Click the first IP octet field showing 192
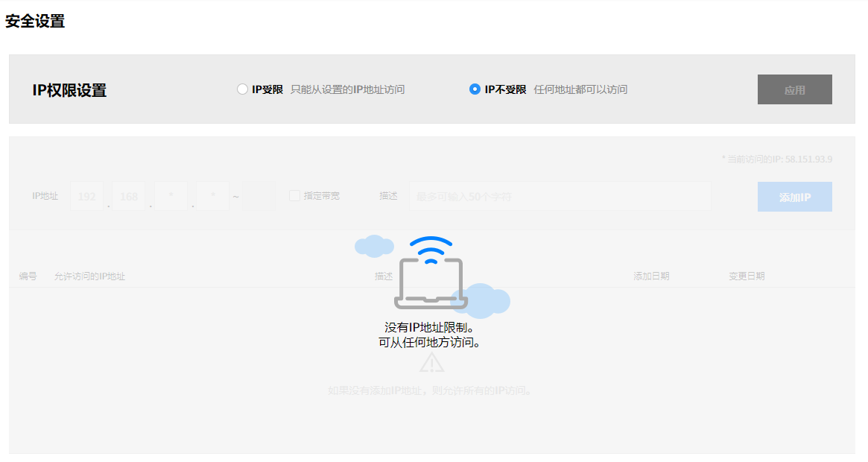The image size is (868, 462). tap(87, 196)
